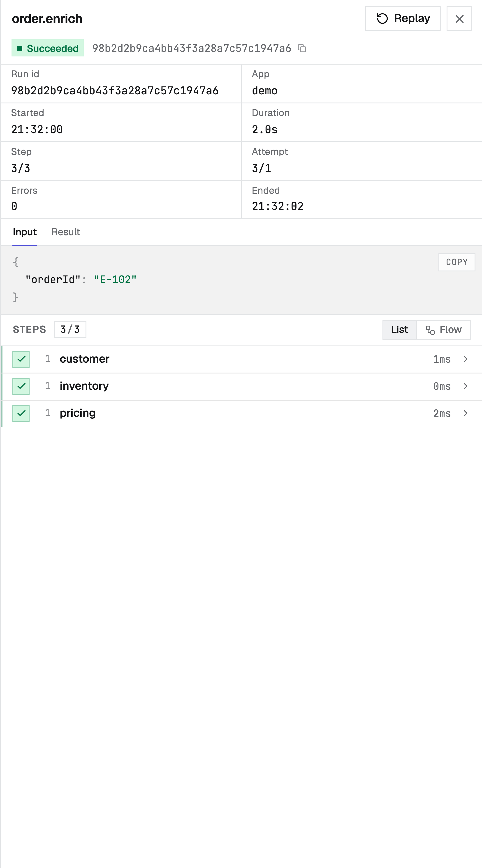Click the Started time 21:32:00
The width and height of the screenshot is (482, 868).
click(37, 129)
